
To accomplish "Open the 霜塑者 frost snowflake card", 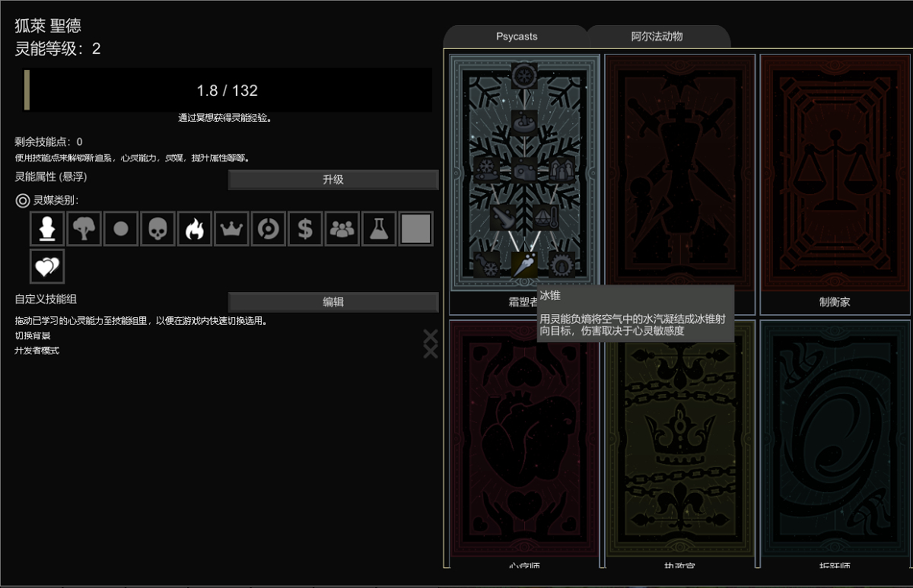I will pyautogui.click(x=524, y=173).
